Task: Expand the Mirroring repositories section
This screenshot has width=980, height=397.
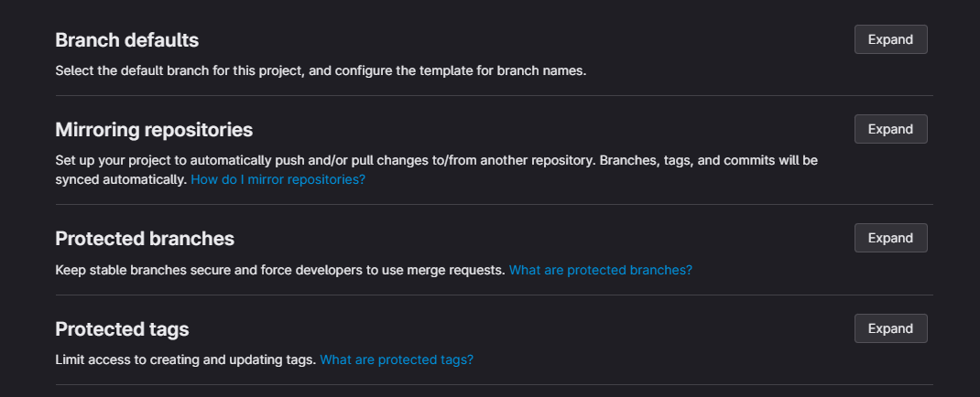Action: tap(890, 129)
